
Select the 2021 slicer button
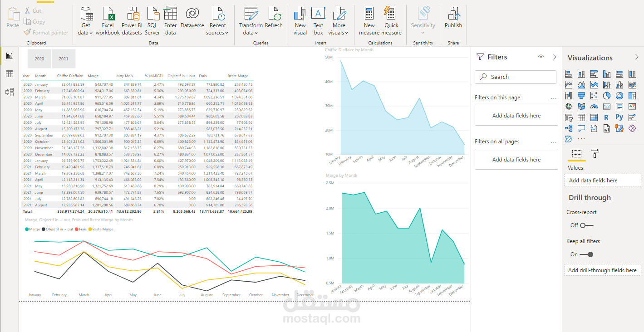[x=64, y=59]
